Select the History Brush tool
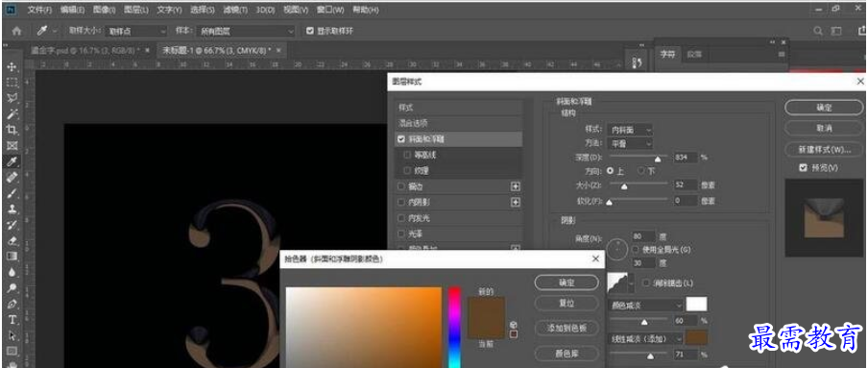 12,225
